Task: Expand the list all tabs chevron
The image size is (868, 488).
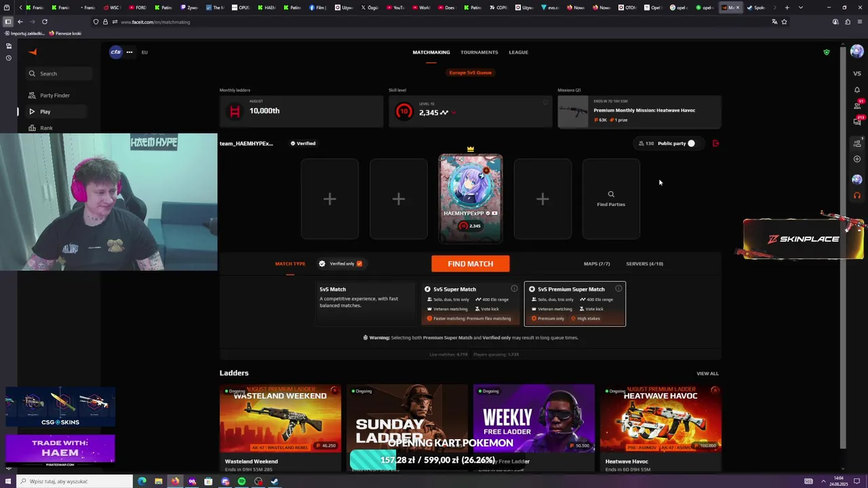Action: (x=801, y=7)
